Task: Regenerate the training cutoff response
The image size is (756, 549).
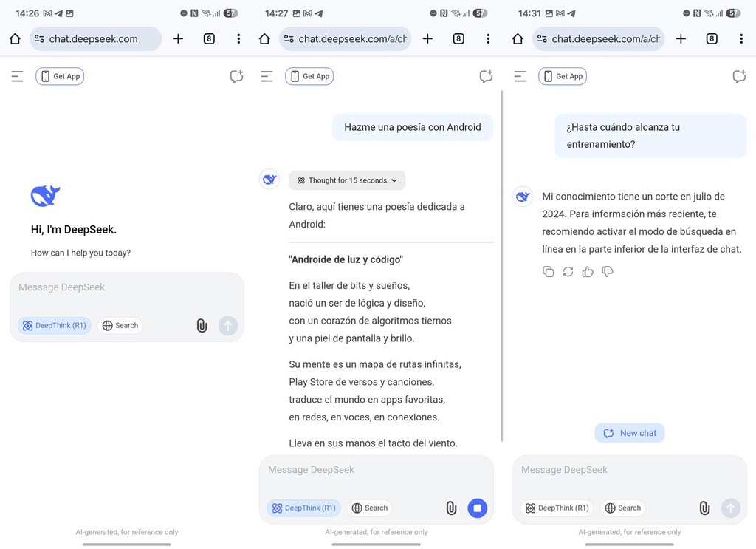Action: [x=568, y=272]
